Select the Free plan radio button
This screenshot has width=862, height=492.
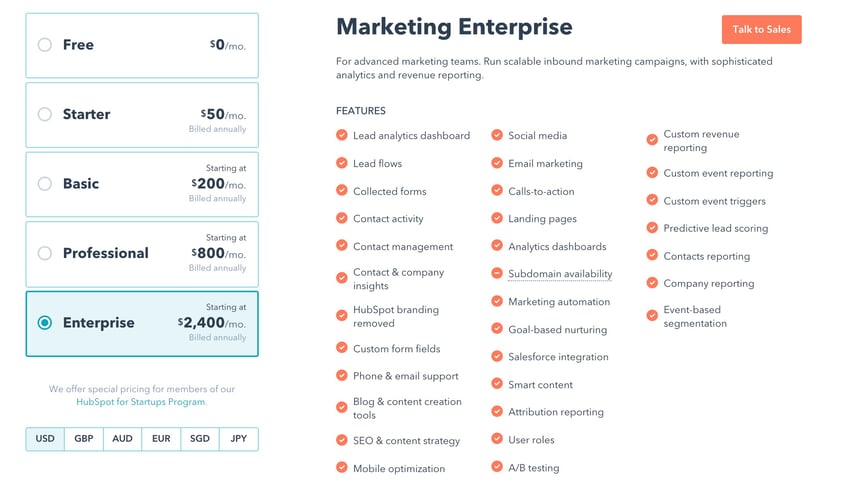coord(45,45)
